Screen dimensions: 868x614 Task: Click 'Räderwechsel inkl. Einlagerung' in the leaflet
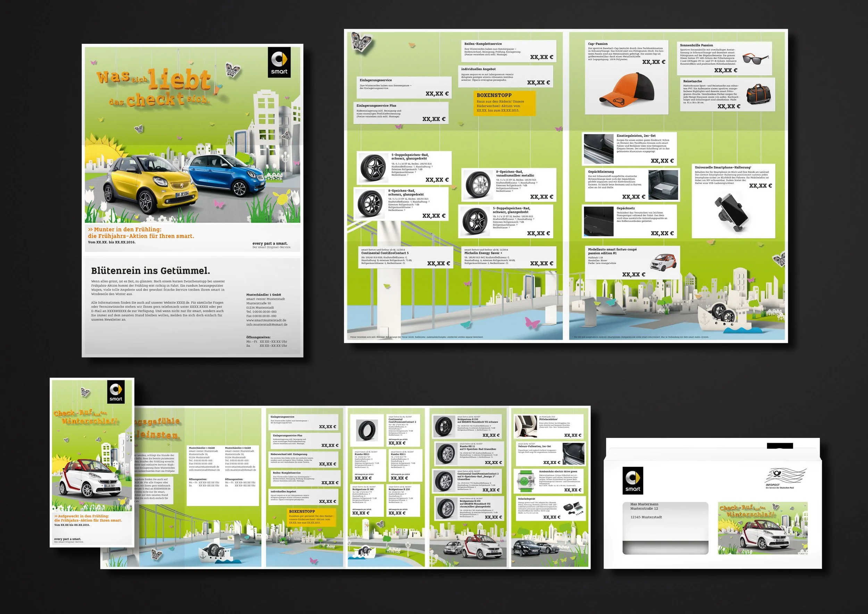289,455
